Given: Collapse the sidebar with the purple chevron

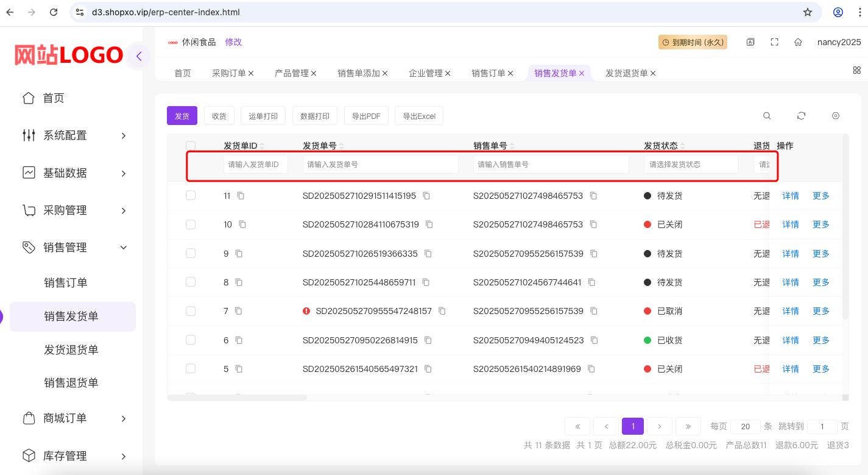Looking at the screenshot, I should click(139, 57).
